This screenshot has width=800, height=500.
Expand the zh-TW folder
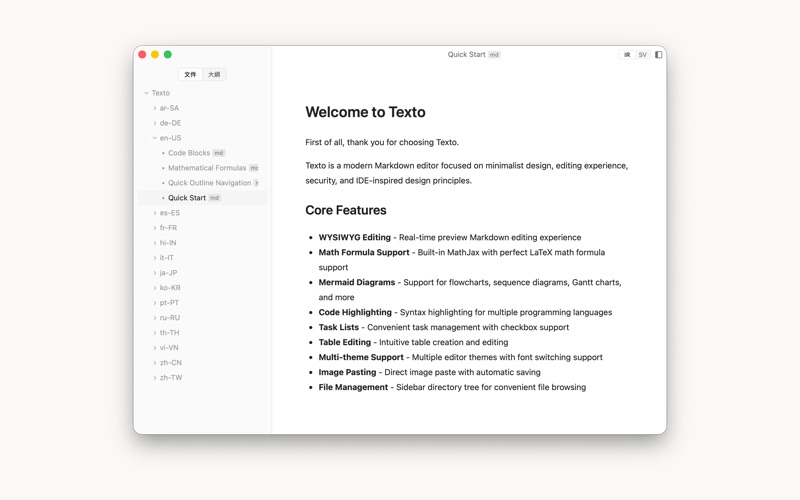(x=155, y=378)
